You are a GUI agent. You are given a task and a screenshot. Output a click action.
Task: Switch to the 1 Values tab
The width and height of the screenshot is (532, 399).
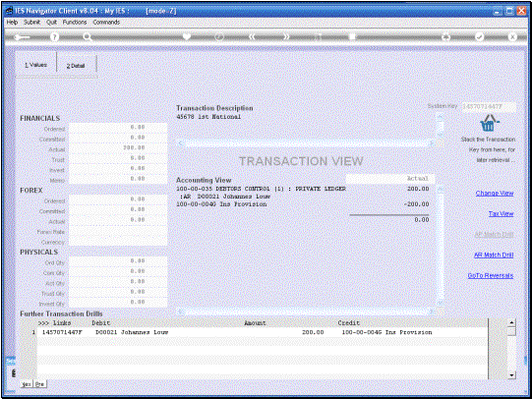point(35,65)
